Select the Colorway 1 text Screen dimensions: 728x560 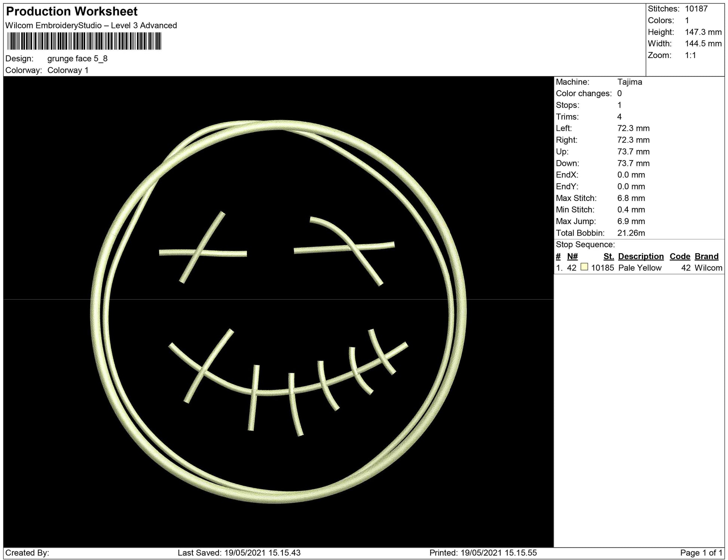coord(68,70)
